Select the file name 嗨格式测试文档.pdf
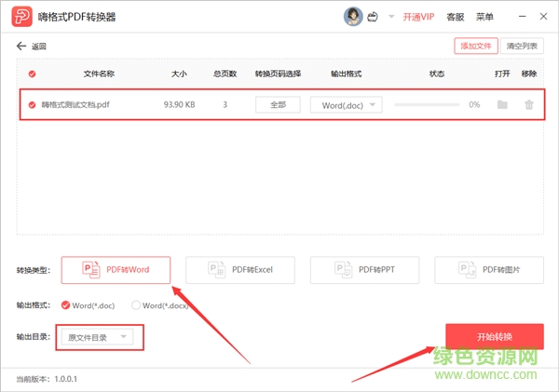The height and width of the screenshot is (392, 559). [x=75, y=105]
